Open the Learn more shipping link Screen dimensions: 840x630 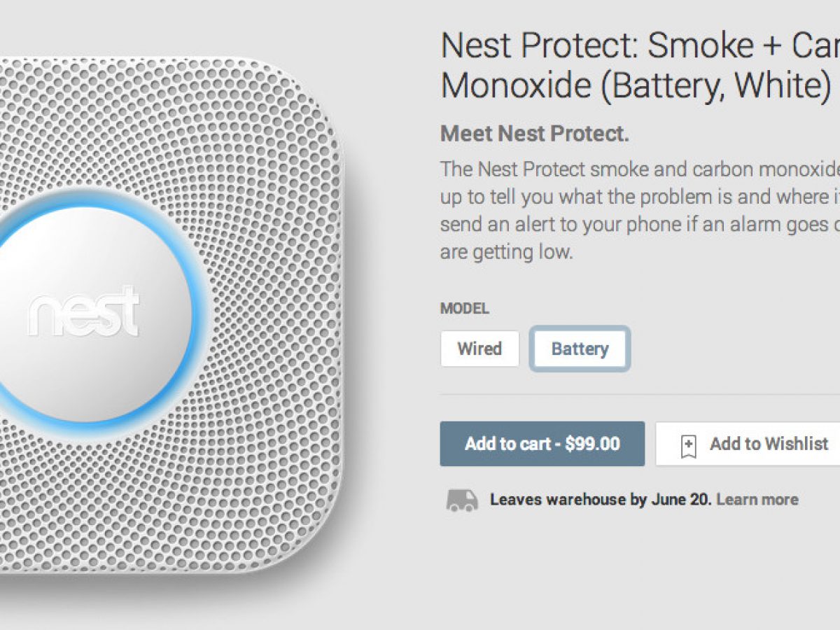coord(757,500)
